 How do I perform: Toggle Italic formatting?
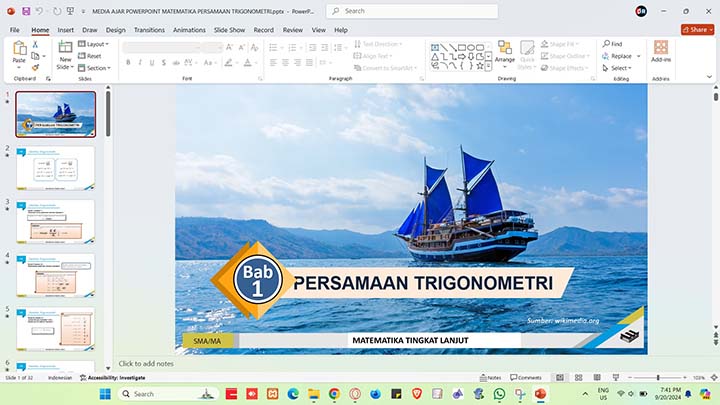click(140, 62)
